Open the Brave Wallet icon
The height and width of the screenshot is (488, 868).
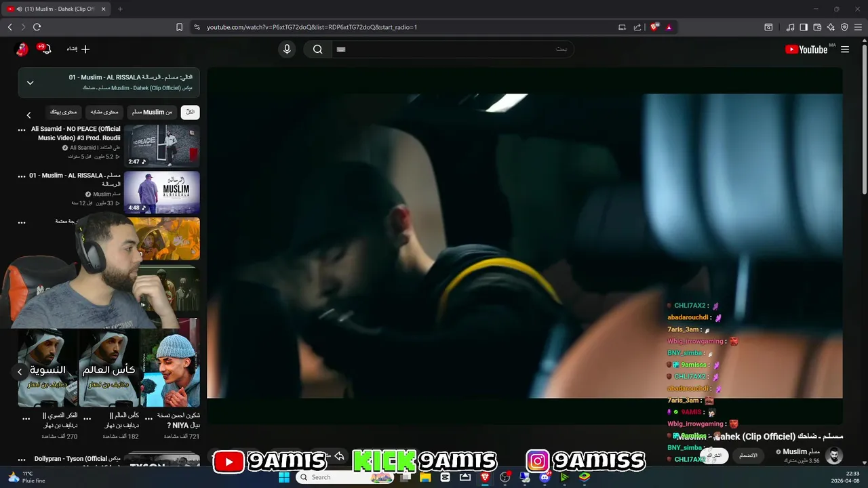[817, 27]
